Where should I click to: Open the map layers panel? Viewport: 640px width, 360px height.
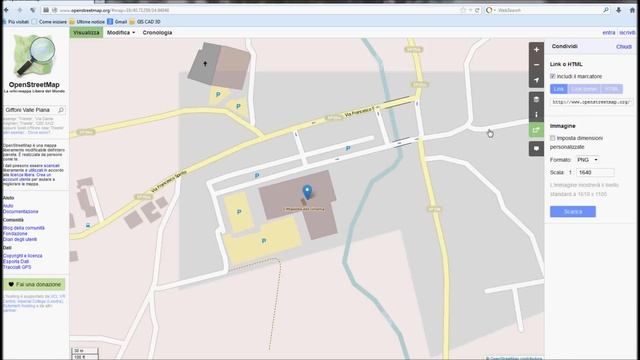point(536,99)
